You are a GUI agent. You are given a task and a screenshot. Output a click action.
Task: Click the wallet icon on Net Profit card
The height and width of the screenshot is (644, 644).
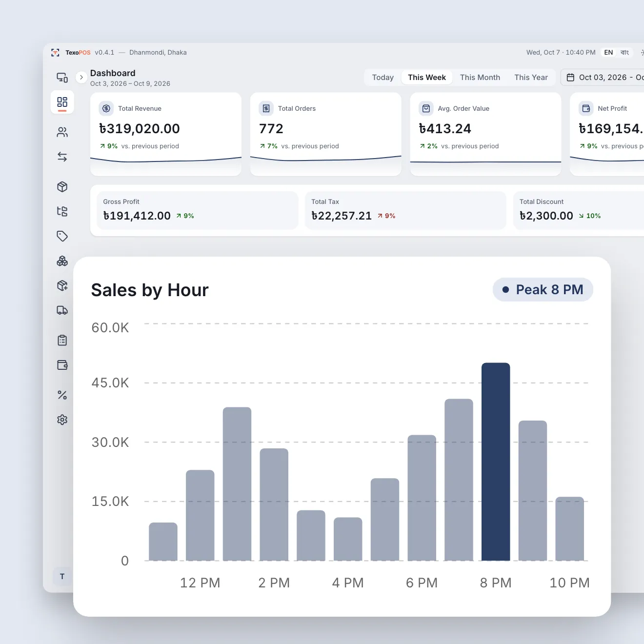pyautogui.click(x=586, y=108)
